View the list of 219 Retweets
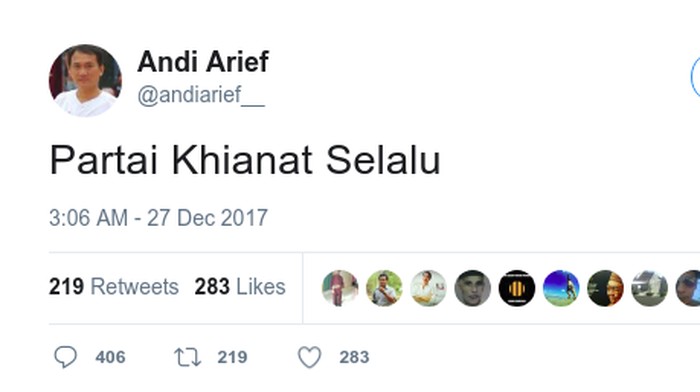This screenshot has width=700, height=392. point(114,287)
